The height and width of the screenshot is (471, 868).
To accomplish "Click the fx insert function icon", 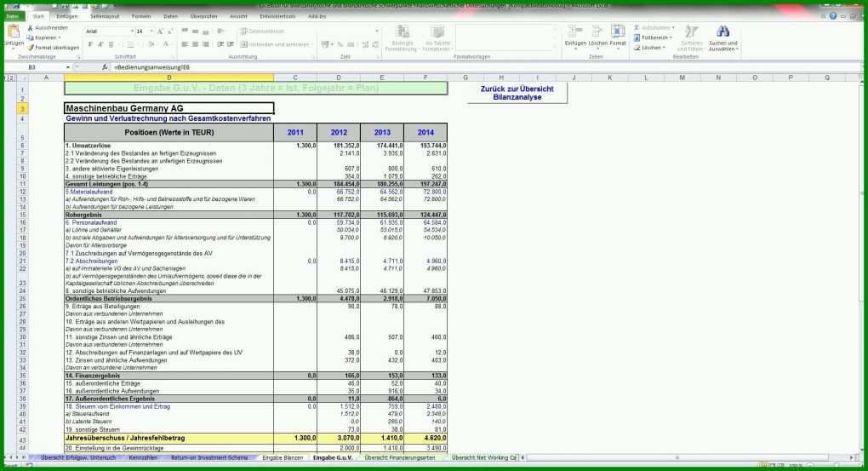I will [105, 67].
